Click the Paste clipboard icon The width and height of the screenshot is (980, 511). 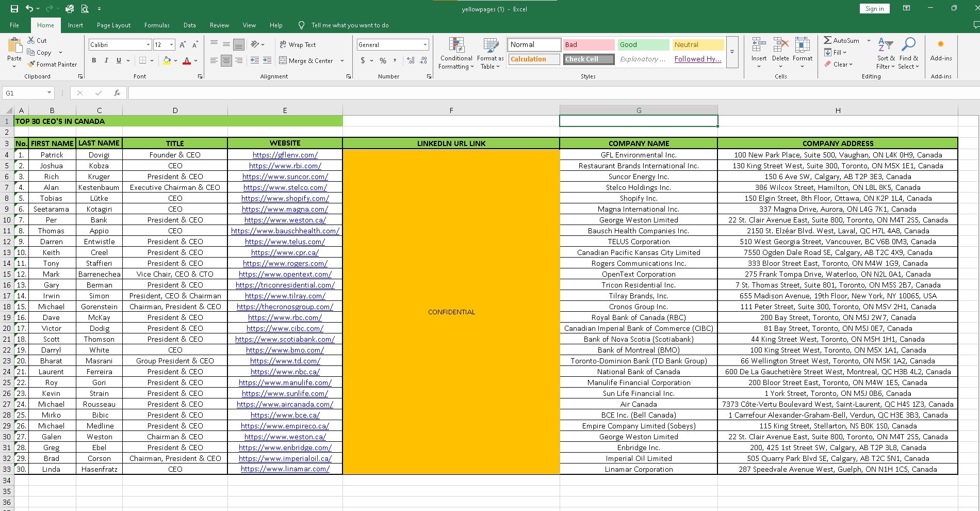click(x=14, y=45)
